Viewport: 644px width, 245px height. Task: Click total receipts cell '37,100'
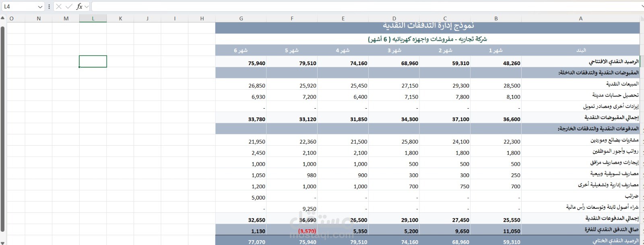coord(445,117)
